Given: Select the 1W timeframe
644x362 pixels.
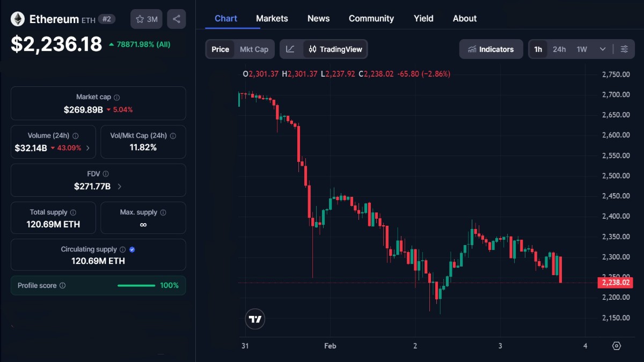Looking at the screenshot, I should click(x=581, y=49).
